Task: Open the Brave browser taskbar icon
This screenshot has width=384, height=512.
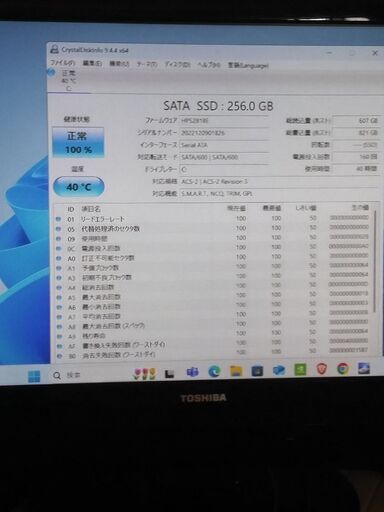Action: [x=321, y=369]
